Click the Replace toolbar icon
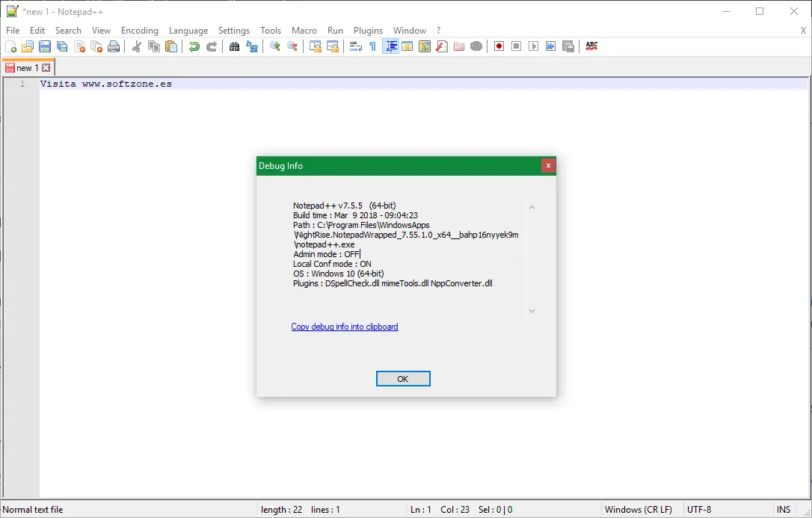The width and height of the screenshot is (812, 518). click(x=252, y=46)
